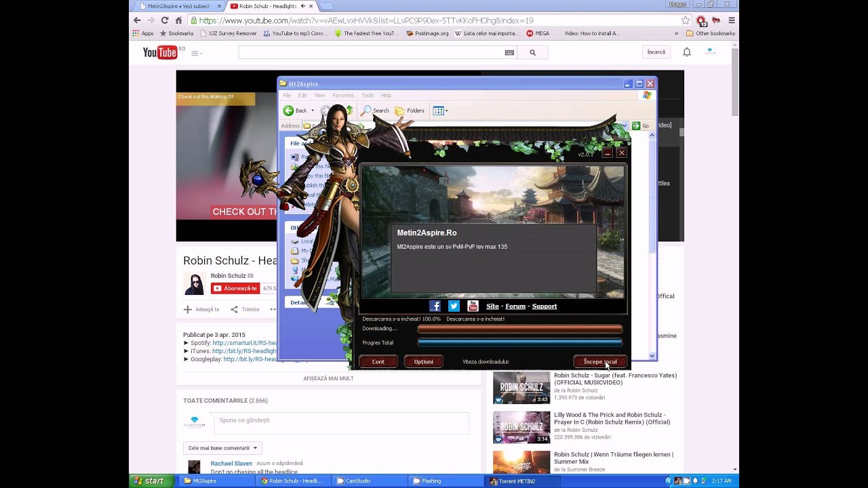Click the YouTube search input field
Screen dimensions: 868x488
pyautogui.click(x=371, y=52)
